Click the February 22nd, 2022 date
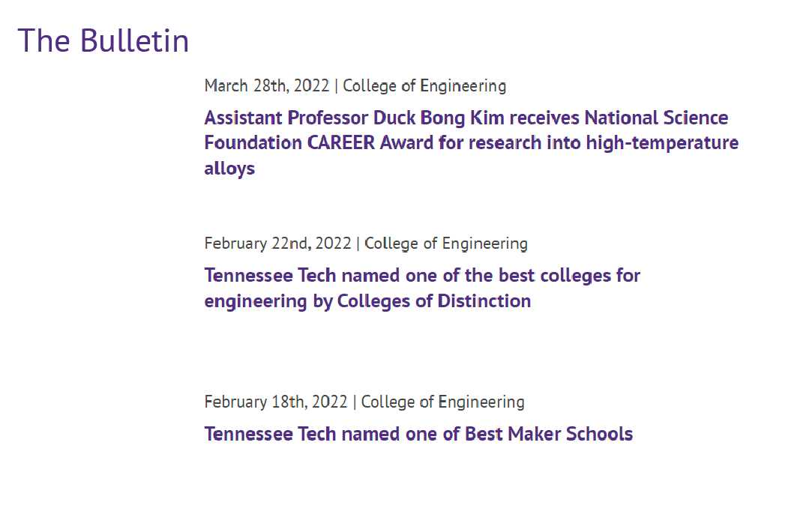806x532 pixels. pos(277,244)
